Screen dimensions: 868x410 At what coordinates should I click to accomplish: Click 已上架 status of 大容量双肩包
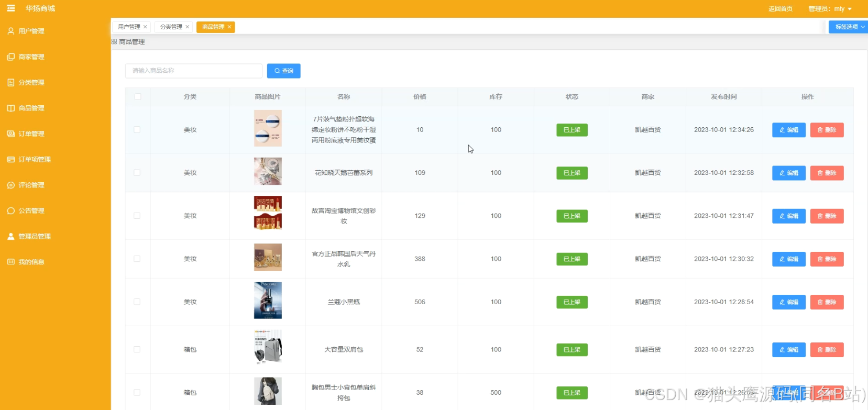[x=572, y=350]
